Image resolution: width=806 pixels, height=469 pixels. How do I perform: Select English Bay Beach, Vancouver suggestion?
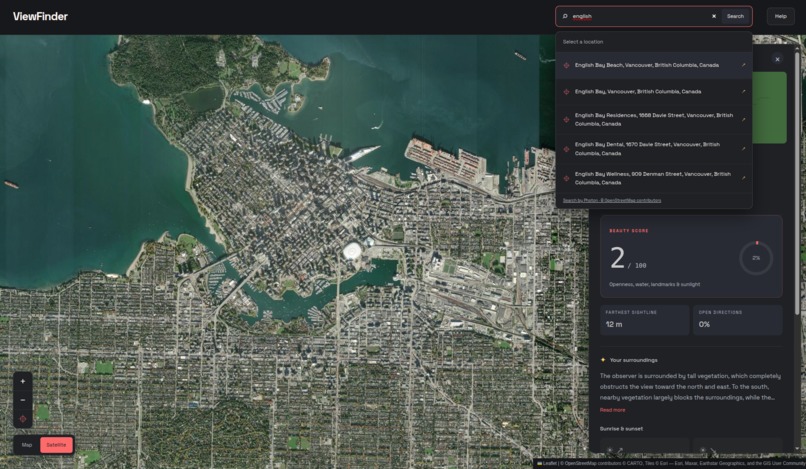coord(654,65)
